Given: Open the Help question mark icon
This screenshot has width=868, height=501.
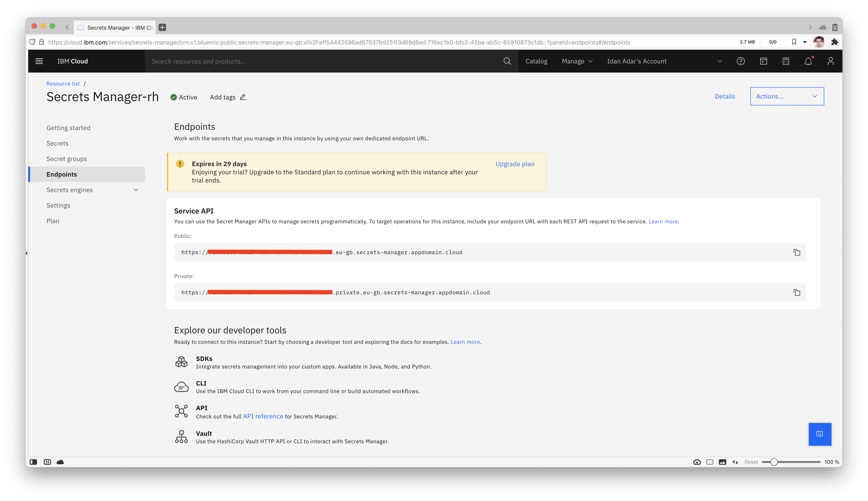Looking at the screenshot, I should pyautogui.click(x=740, y=61).
